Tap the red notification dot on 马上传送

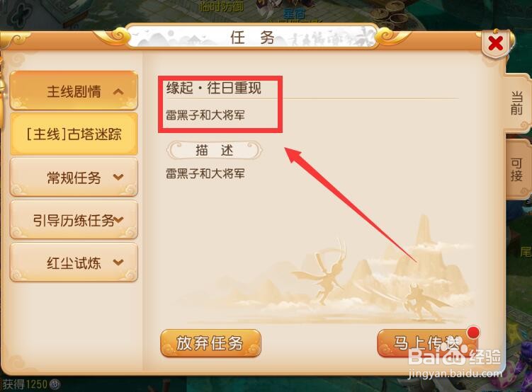(473, 333)
